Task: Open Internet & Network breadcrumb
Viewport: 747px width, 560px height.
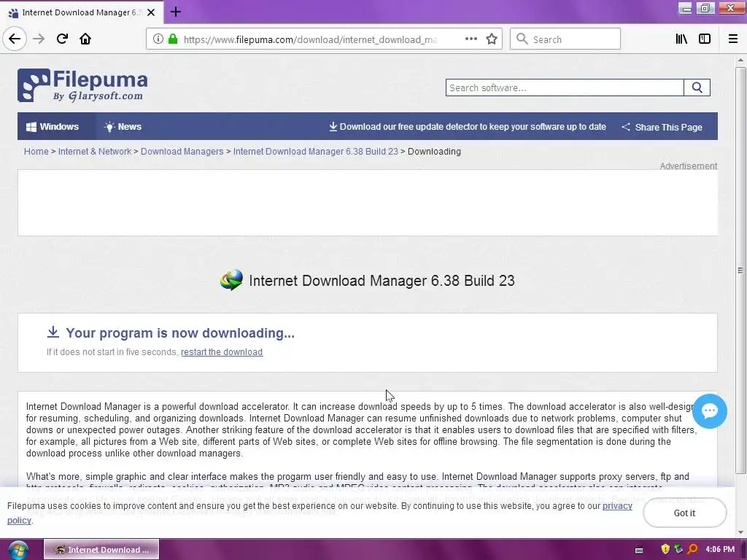Action: coord(94,152)
